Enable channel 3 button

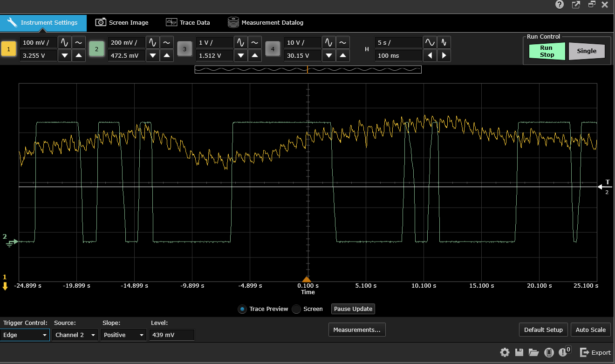(x=184, y=49)
